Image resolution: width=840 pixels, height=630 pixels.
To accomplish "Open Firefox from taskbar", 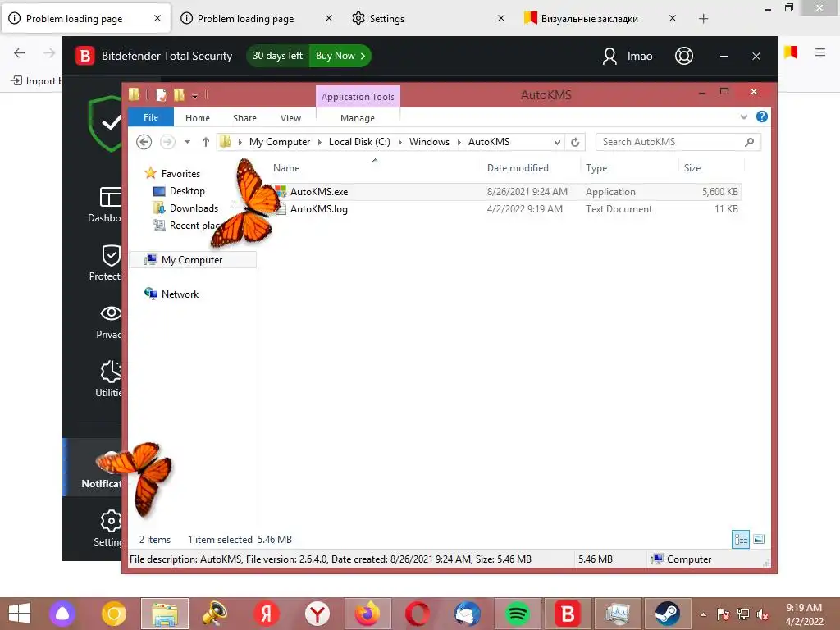I will coord(367,614).
